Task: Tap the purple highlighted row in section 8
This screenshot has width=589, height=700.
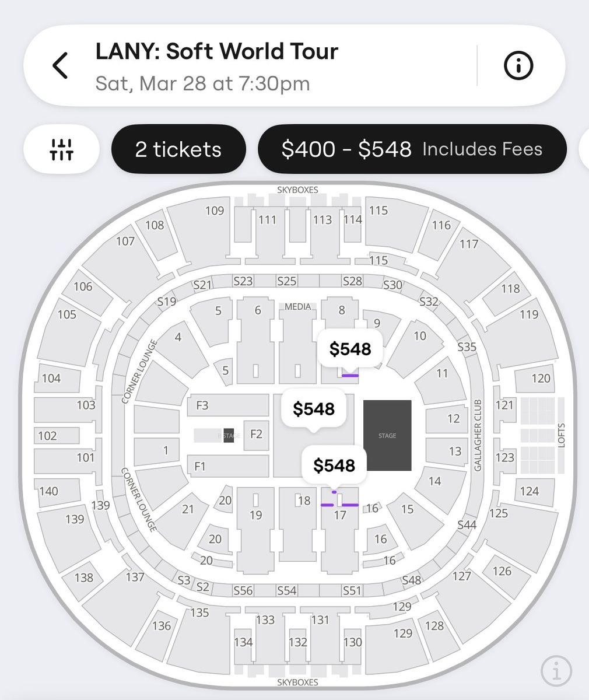Action: pos(350,376)
